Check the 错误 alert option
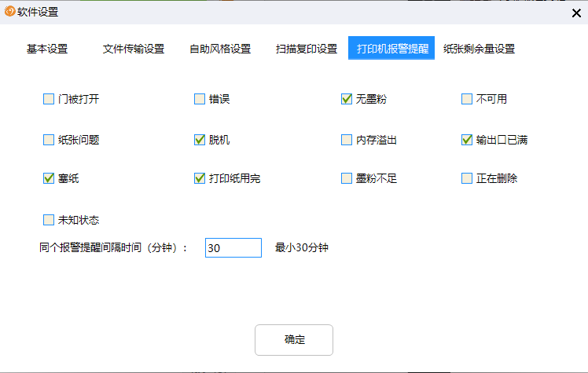The height and width of the screenshot is (373, 588). [x=200, y=99]
